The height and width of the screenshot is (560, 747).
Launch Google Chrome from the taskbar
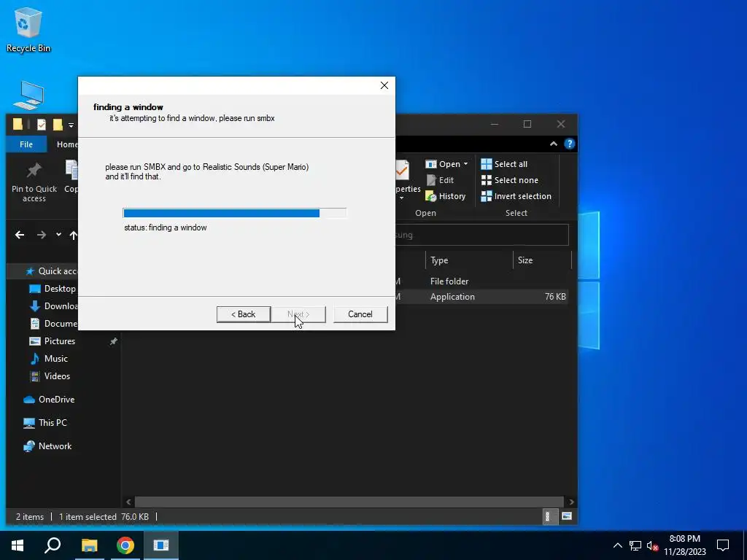(x=125, y=545)
